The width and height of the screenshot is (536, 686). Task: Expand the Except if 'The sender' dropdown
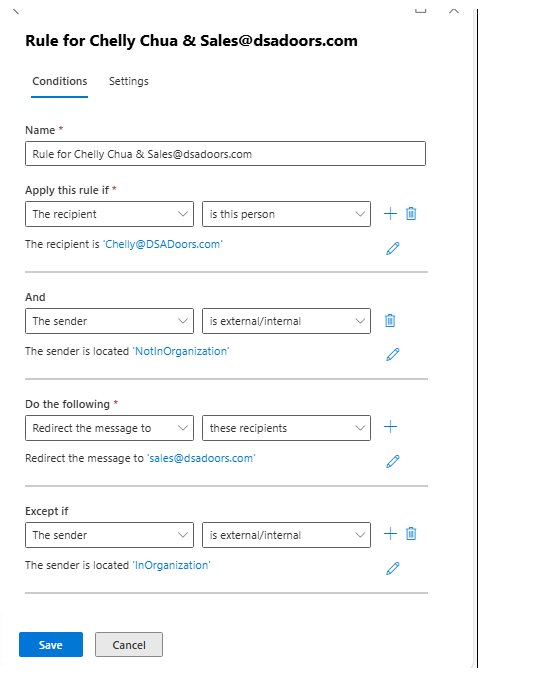(109, 535)
